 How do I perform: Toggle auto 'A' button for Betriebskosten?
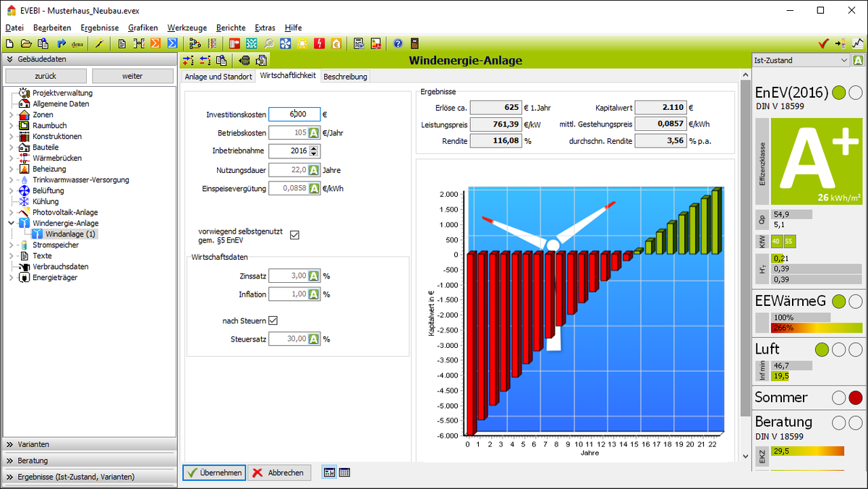coord(314,133)
